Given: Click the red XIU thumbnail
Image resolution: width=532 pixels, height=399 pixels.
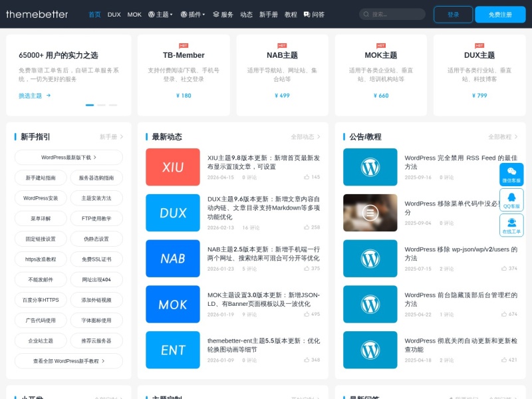Looking at the screenshot, I should (173, 167).
